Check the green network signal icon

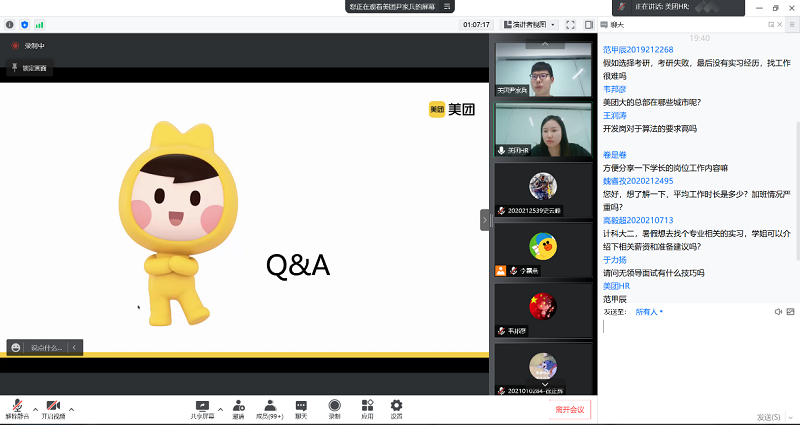pyautogui.click(x=39, y=24)
